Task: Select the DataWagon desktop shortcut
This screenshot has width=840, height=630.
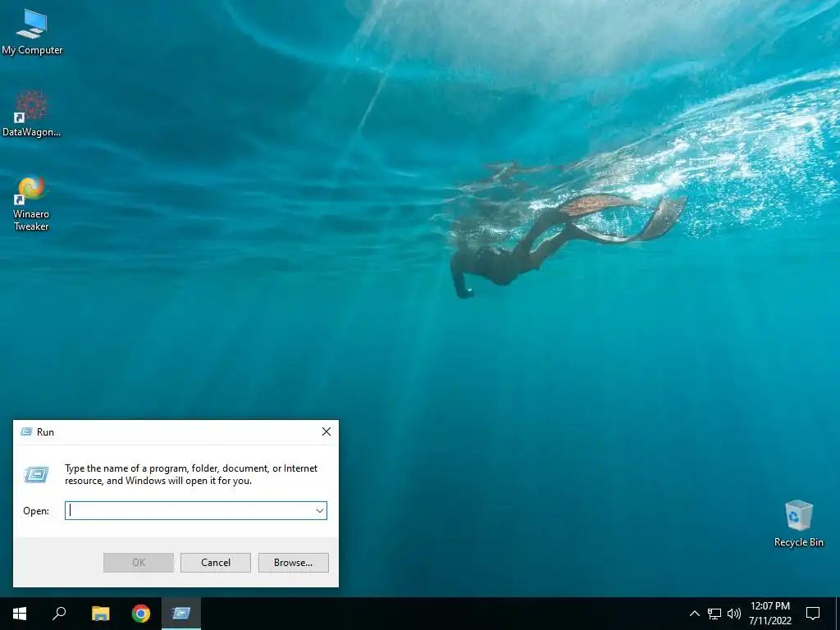Action: click(x=31, y=113)
